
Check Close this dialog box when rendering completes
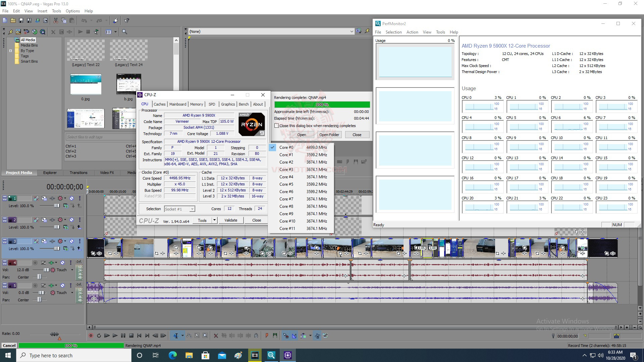(277, 126)
